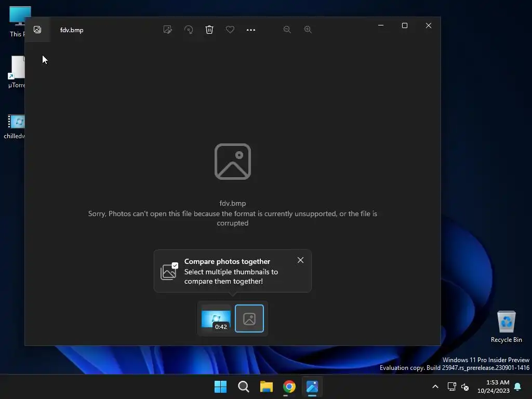Add to favorites with the heart icon
The image size is (532, 399).
click(230, 30)
